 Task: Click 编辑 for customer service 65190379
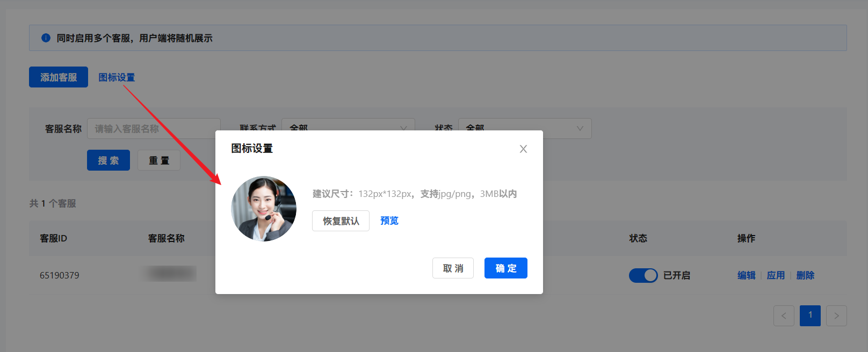pyautogui.click(x=746, y=275)
